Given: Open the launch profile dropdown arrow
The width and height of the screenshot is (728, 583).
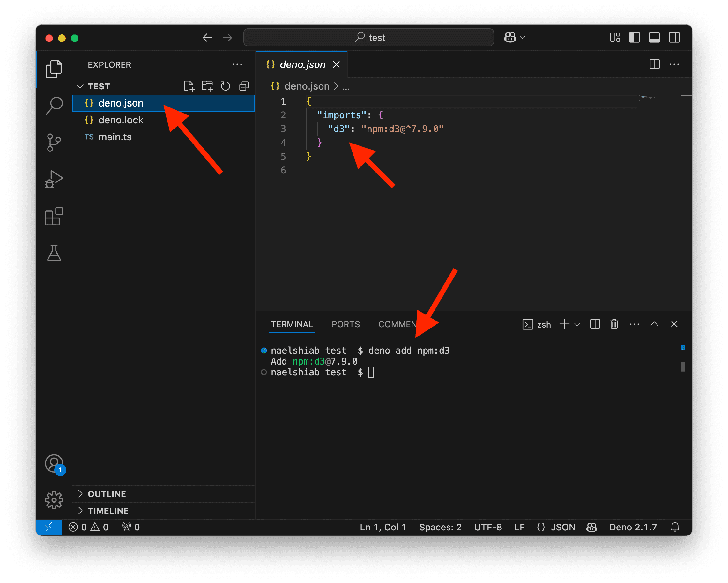Looking at the screenshot, I should (x=577, y=324).
